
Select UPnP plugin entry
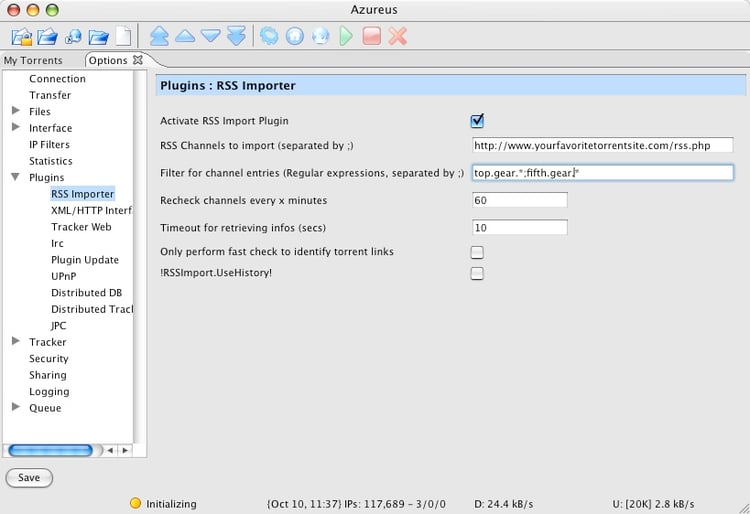point(64,276)
